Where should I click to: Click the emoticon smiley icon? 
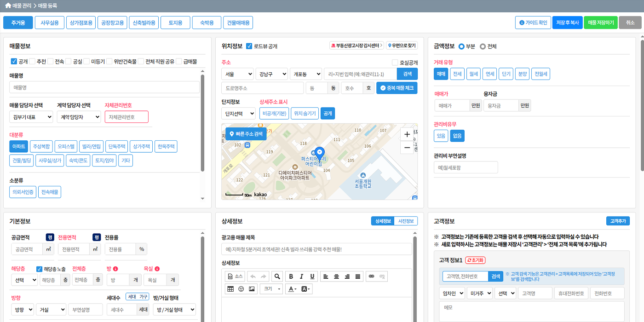(x=241, y=289)
